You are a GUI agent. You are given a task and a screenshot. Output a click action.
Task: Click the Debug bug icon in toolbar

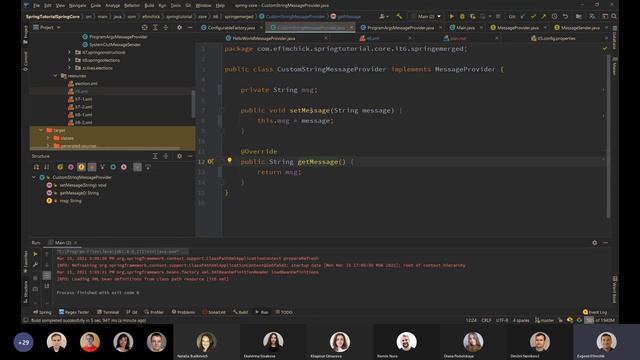tap(462, 16)
